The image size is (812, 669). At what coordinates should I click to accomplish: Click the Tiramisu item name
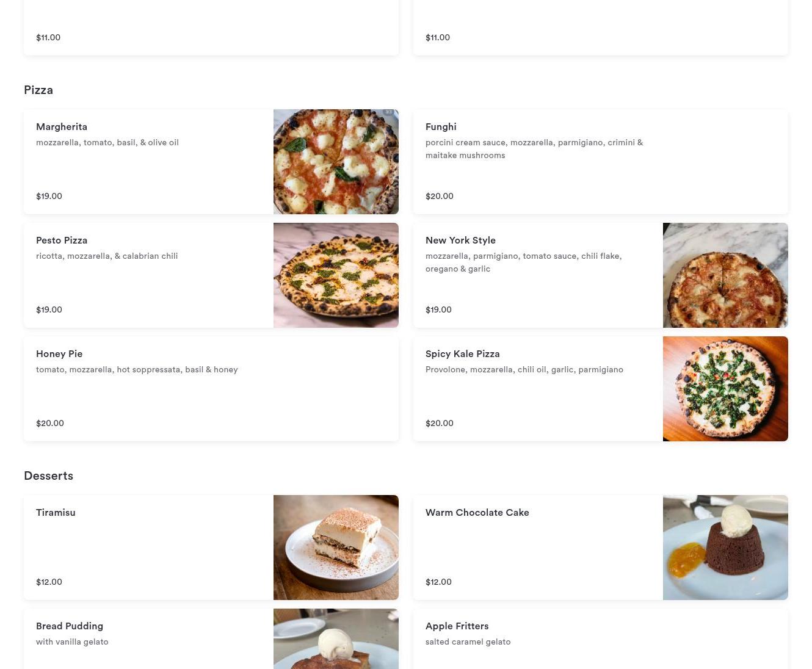click(x=56, y=513)
